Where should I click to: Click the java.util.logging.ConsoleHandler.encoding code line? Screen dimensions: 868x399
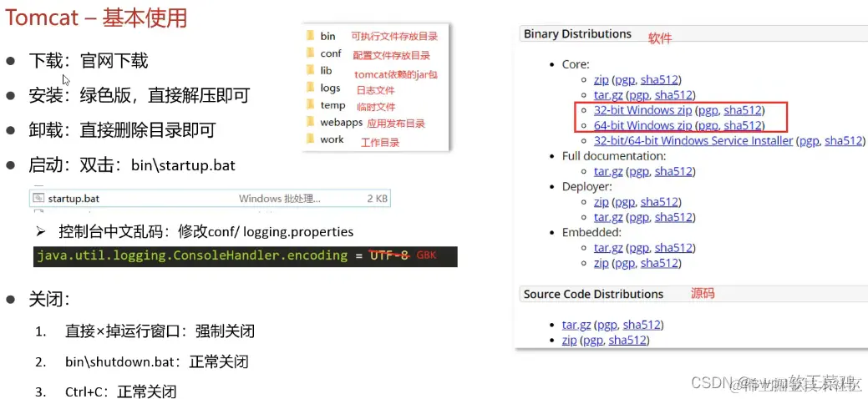coord(246,256)
